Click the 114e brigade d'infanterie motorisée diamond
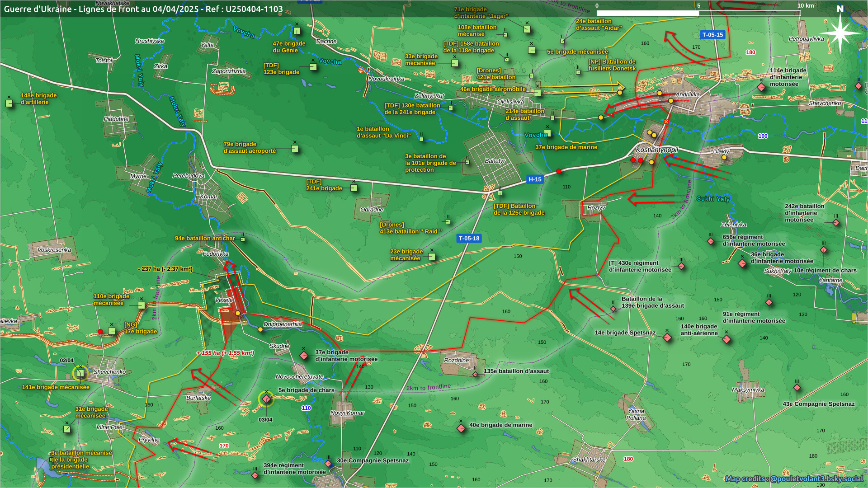This screenshot has height=488, width=868. click(761, 87)
